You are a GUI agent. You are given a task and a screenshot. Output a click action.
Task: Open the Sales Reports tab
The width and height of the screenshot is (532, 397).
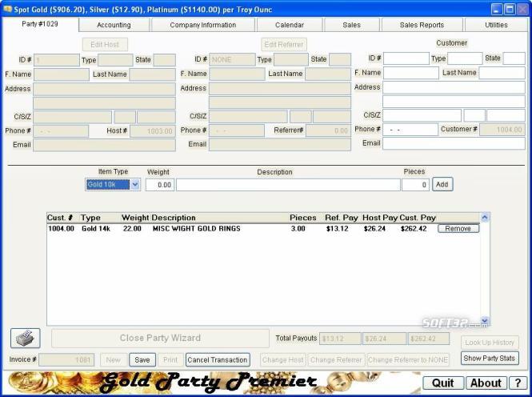(422, 25)
